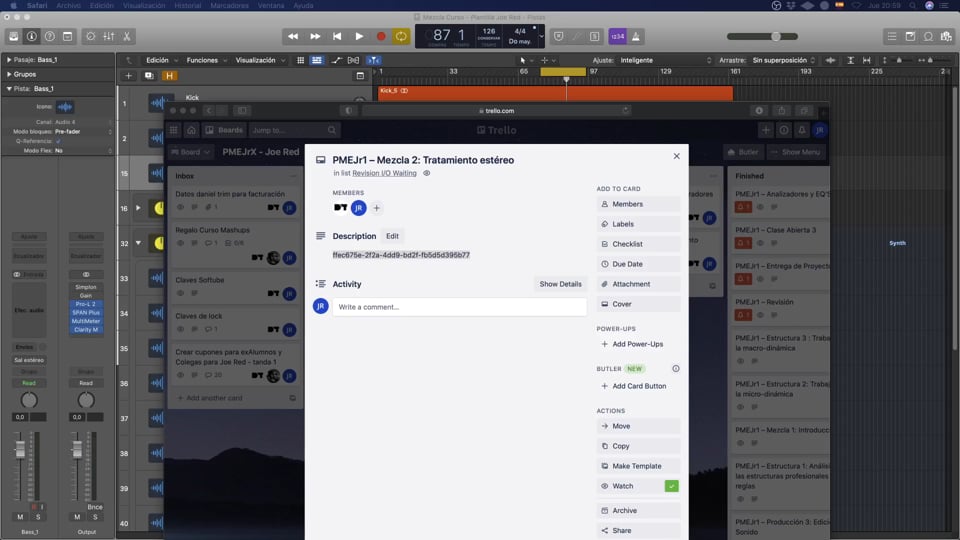Click the red Record button

(x=381, y=36)
